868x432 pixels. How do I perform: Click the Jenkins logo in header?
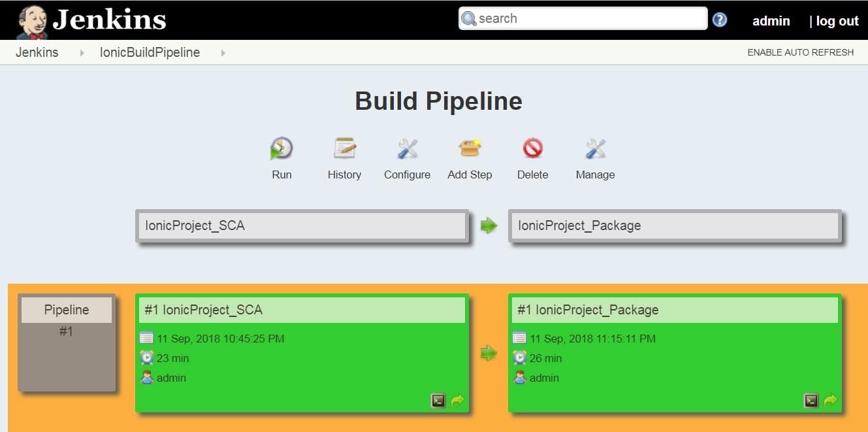tap(92, 20)
